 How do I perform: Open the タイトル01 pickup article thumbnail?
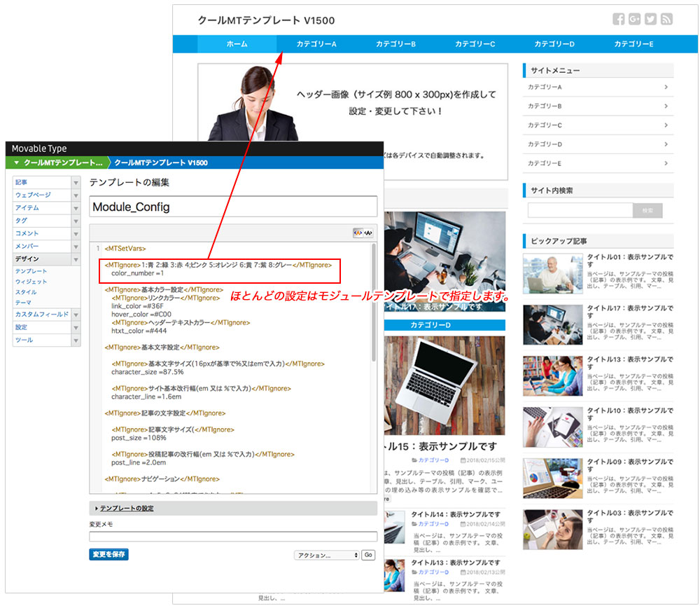(553, 274)
